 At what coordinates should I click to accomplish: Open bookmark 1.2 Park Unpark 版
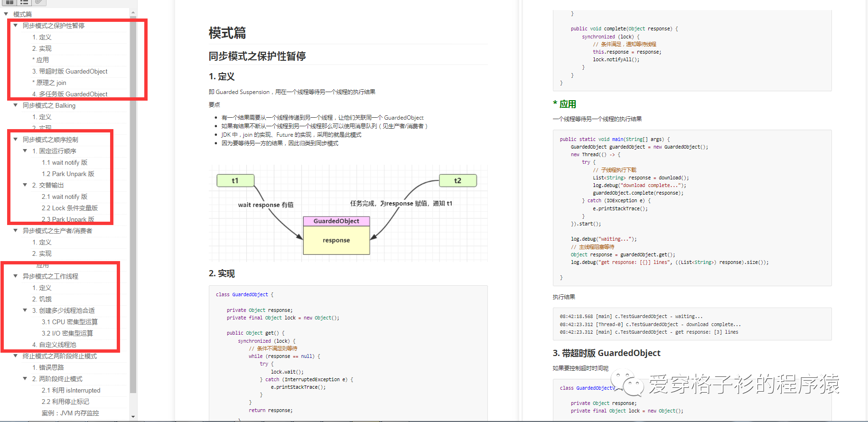[68, 174]
